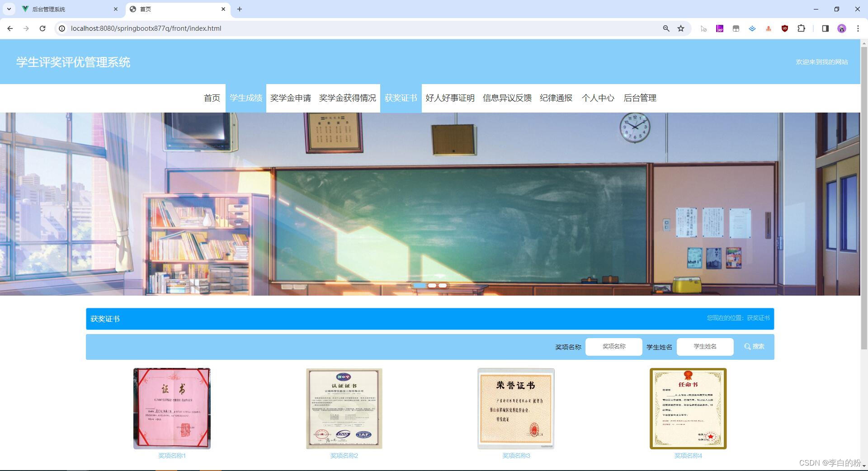The image size is (868, 471).
Task: Go forward to the next page
Action: (26, 28)
